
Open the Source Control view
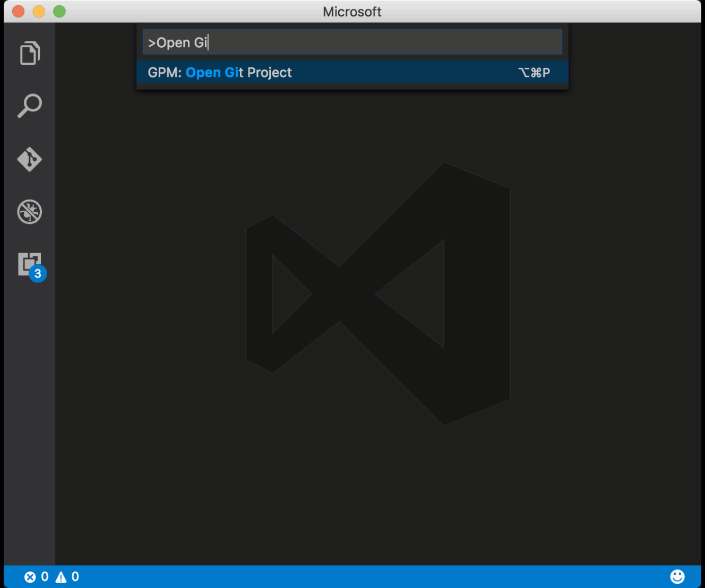pos(30,159)
